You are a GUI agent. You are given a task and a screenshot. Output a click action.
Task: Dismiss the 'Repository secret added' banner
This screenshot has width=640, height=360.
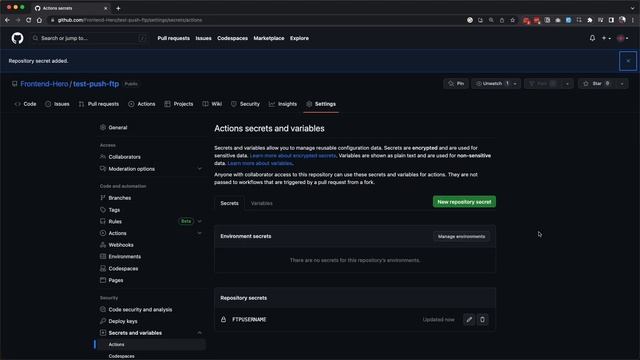click(628, 61)
